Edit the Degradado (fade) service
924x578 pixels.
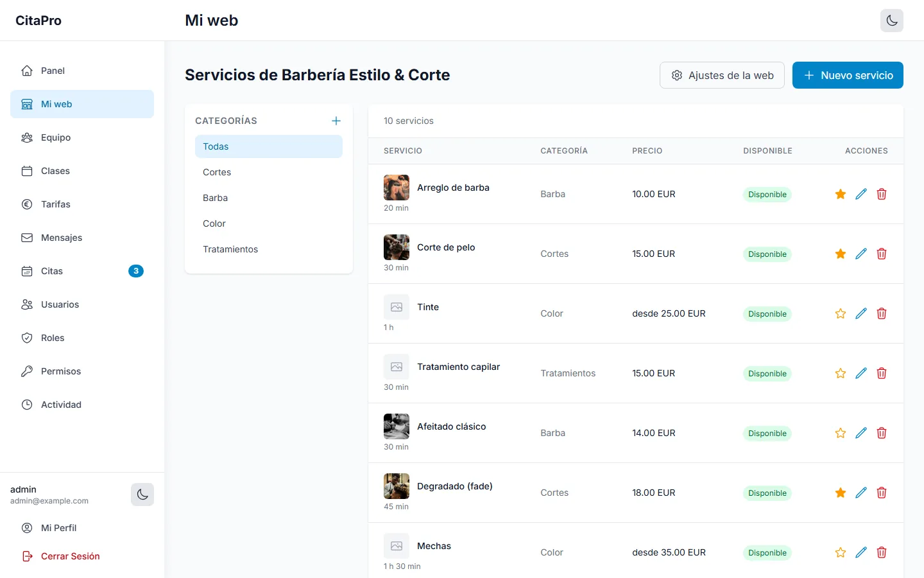(861, 493)
